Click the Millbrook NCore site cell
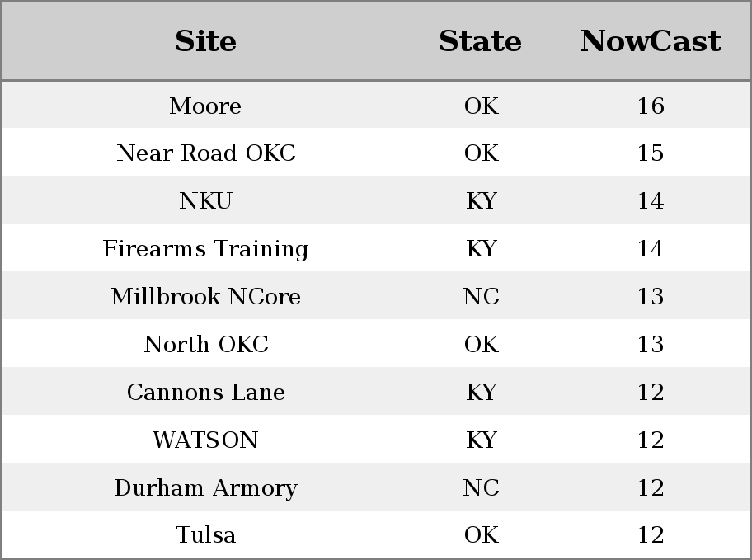The image size is (752, 560). tap(206, 296)
